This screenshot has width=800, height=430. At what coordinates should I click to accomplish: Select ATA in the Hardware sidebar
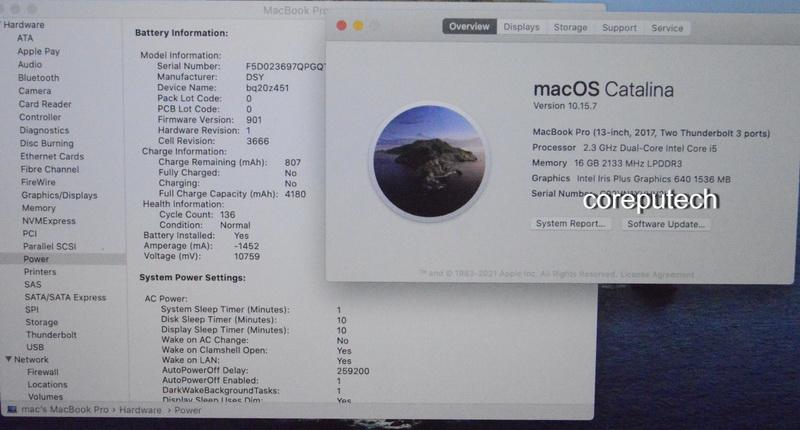point(25,38)
